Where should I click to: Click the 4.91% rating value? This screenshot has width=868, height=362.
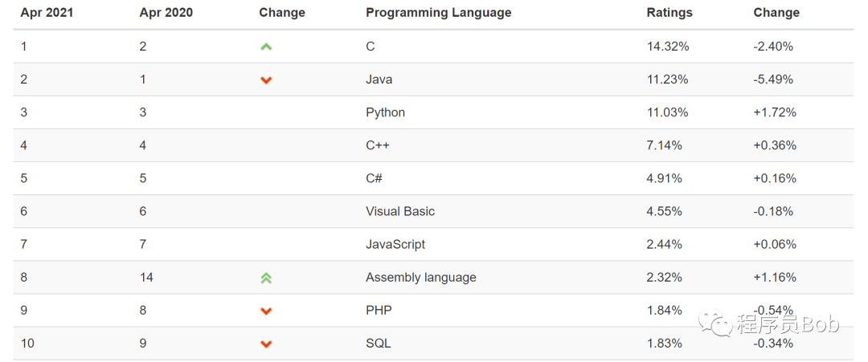[665, 178]
